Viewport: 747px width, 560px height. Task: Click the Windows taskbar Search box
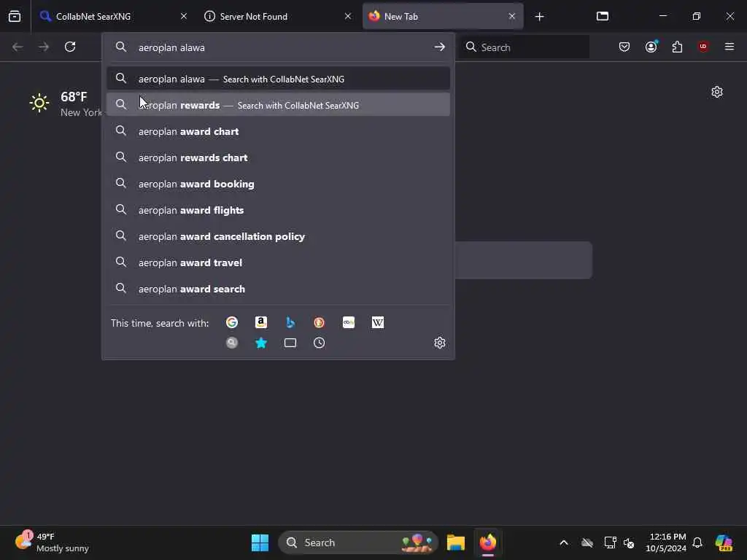pyautogui.click(x=358, y=542)
